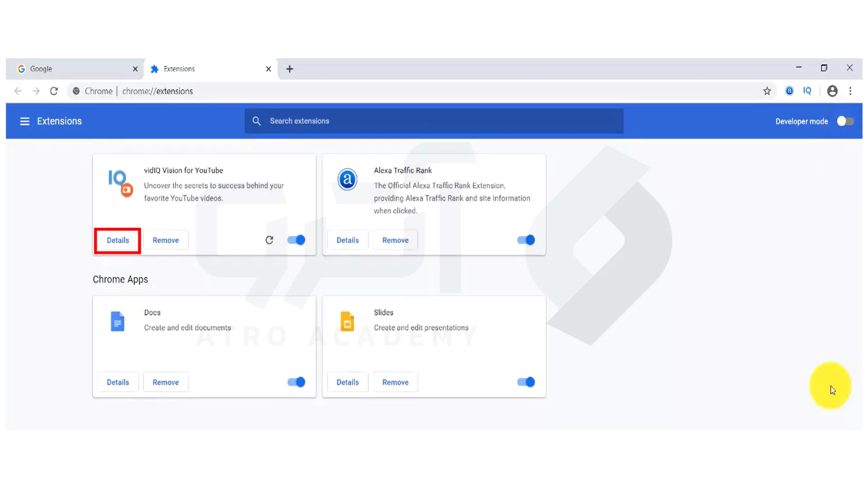This screenshot has height=488, width=868.
Task: Minimize the Chrome window
Action: click(x=799, y=68)
